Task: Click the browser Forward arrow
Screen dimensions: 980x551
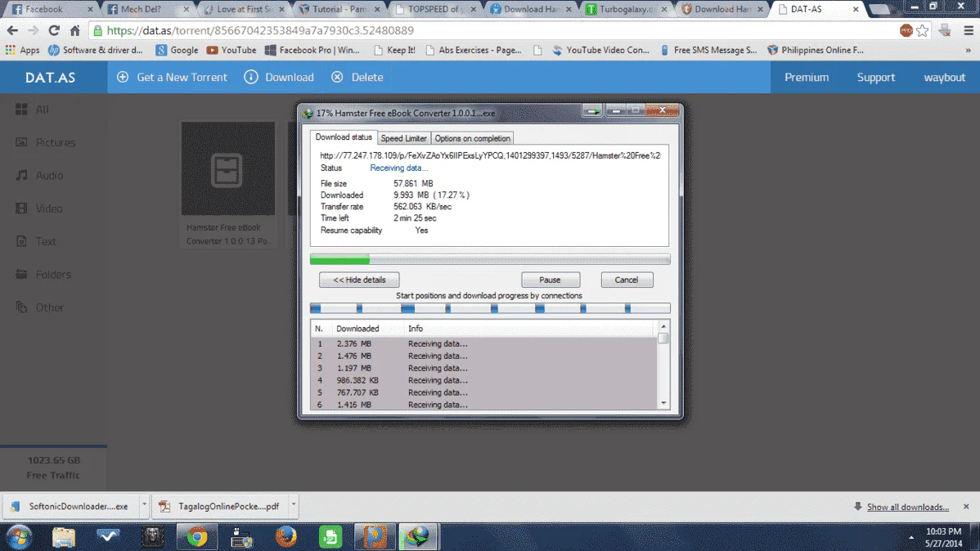Action: pos(33,30)
